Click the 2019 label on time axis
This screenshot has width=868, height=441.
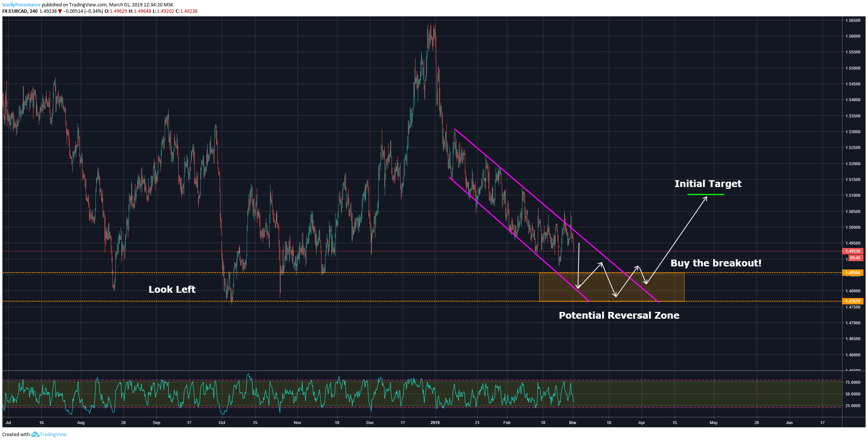[435, 423]
